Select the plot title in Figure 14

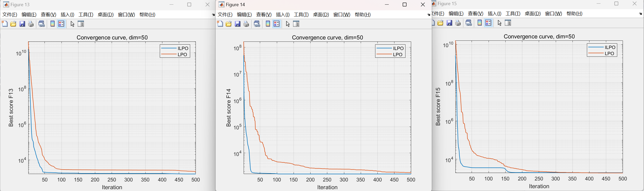pyautogui.click(x=327, y=38)
